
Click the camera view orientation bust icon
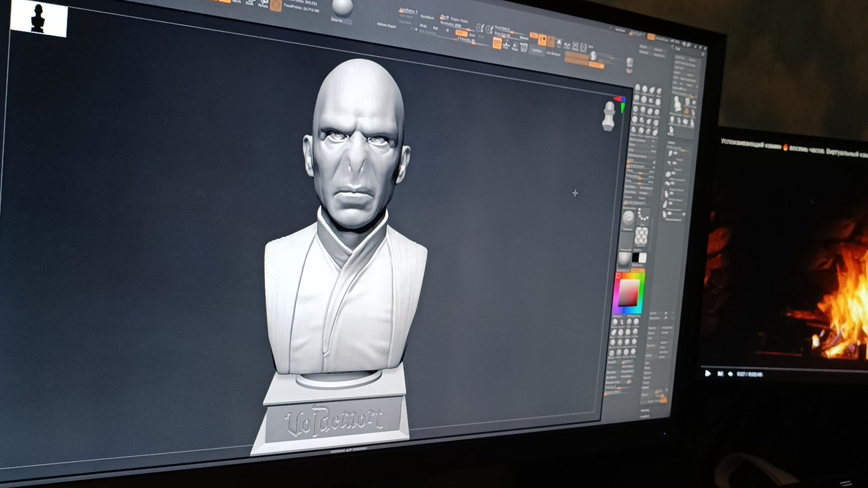click(x=609, y=116)
